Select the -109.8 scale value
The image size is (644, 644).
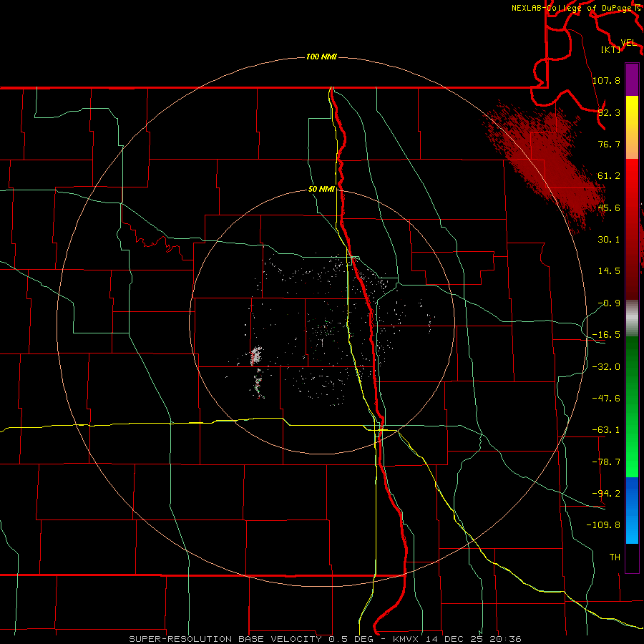pyautogui.click(x=603, y=525)
